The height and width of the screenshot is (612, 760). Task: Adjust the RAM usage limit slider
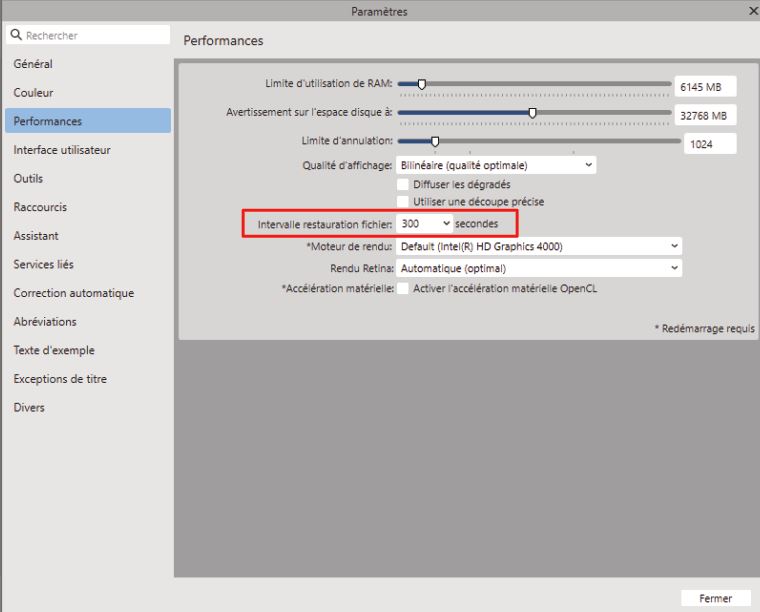(422, 84)
